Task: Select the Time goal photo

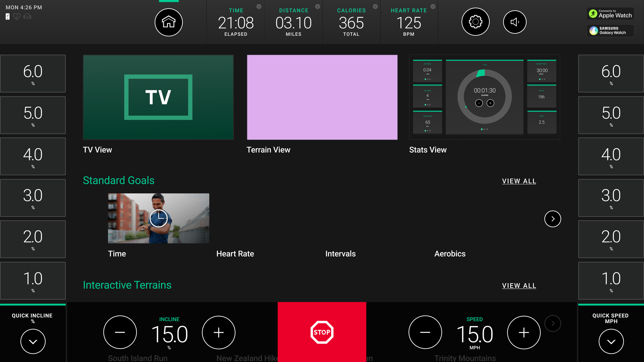Action: pos(158,218)
